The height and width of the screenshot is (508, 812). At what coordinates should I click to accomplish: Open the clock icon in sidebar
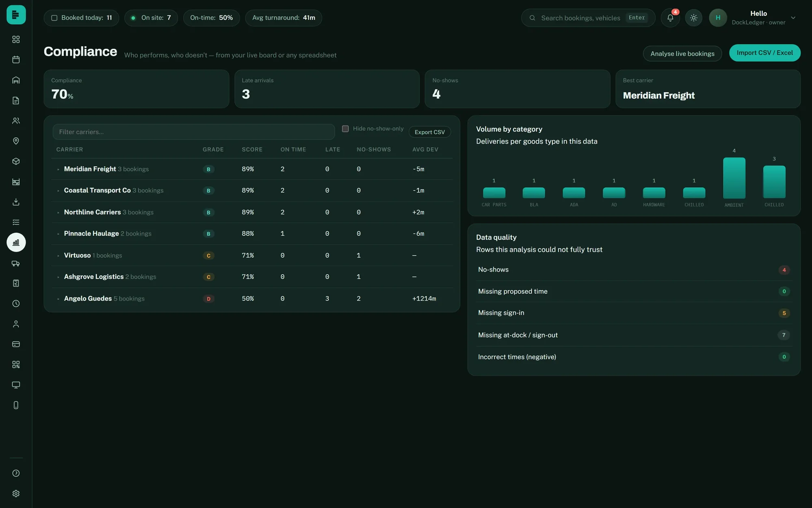pos(16,304)
